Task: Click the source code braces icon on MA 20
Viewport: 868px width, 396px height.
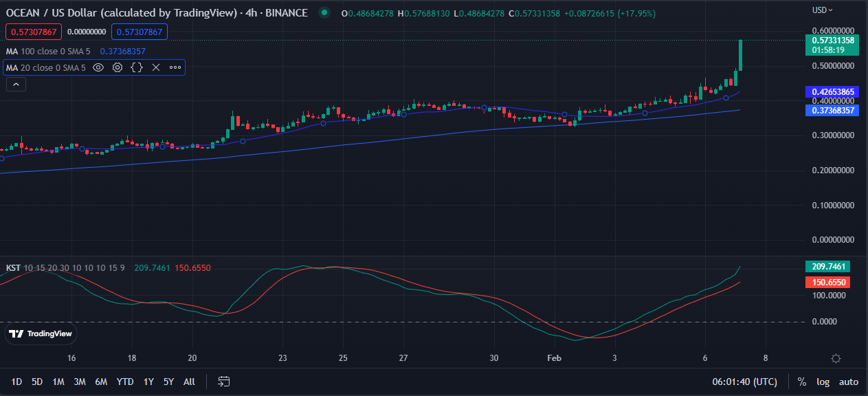Action: [x=136, y=67]
